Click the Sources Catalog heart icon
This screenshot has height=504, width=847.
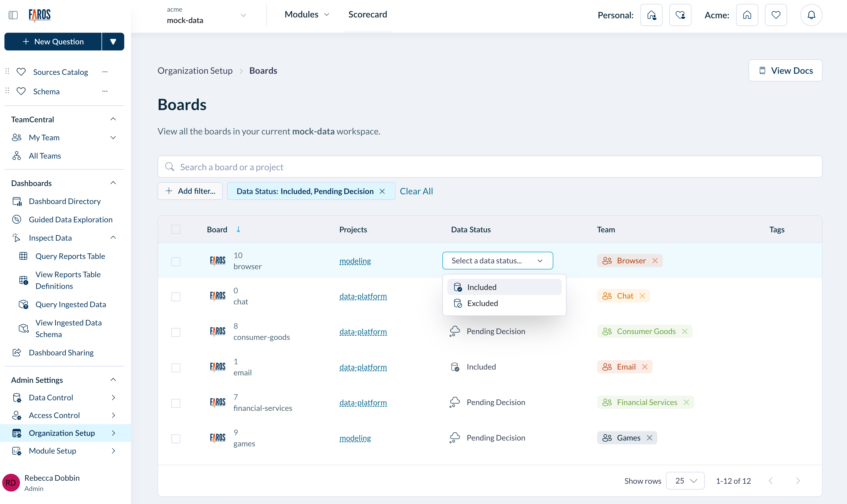pyautogui.click(x=21, y=72)
